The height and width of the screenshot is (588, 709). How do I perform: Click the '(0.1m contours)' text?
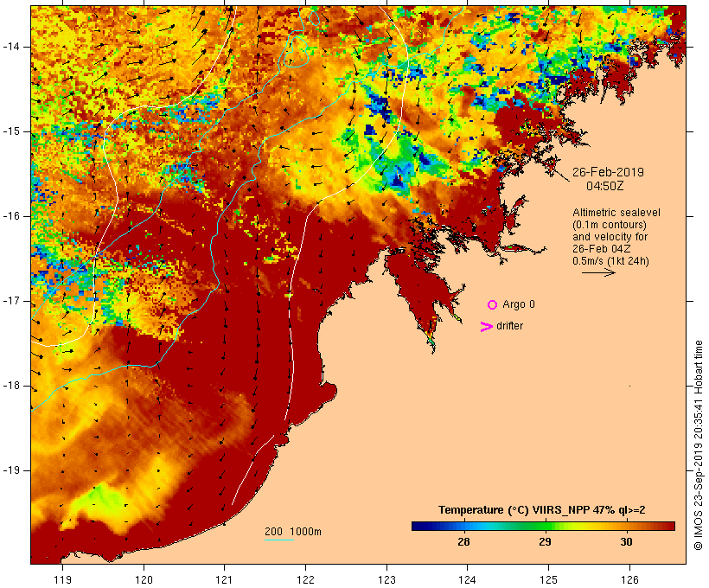(x=610, y=225)
